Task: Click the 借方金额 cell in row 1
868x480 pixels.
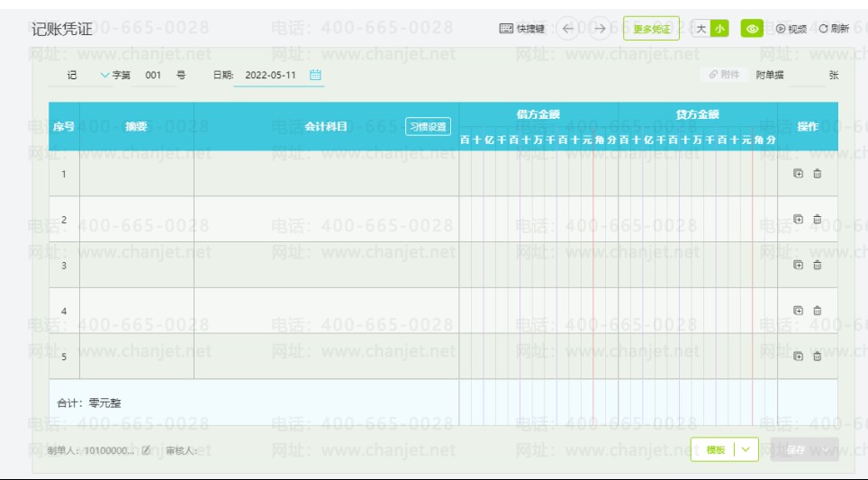Action: pyautogui.click(x=538, y=173)
